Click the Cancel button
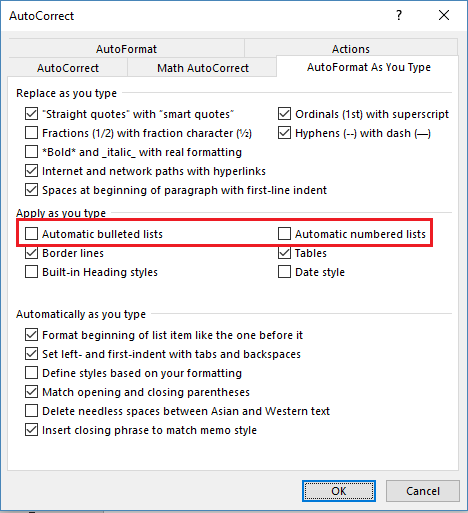This screenshot has height=513, width=468. (423, 491)
